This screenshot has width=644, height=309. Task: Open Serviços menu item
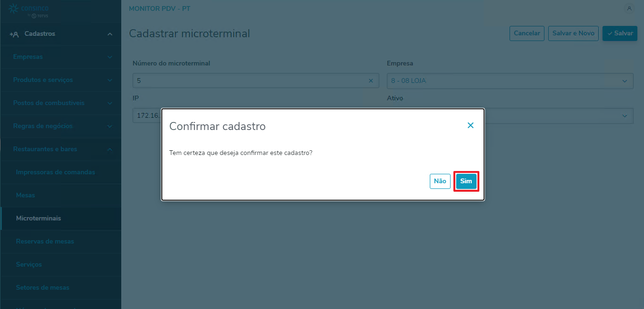point(60,265)
